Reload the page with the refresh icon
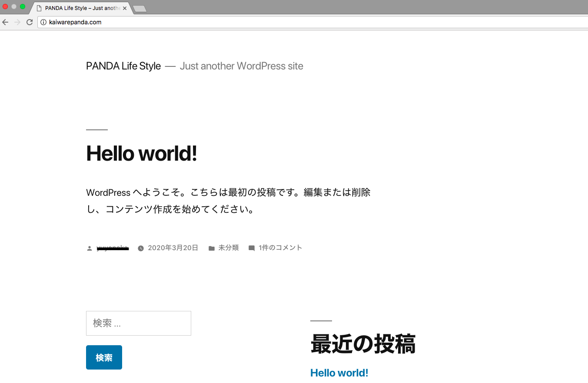 [30, 22]
